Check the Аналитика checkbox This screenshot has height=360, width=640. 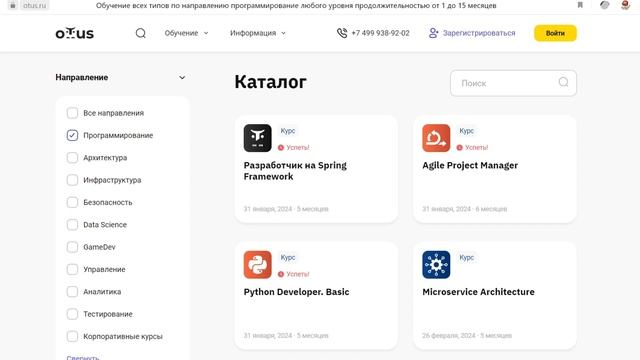pos(72,291)
